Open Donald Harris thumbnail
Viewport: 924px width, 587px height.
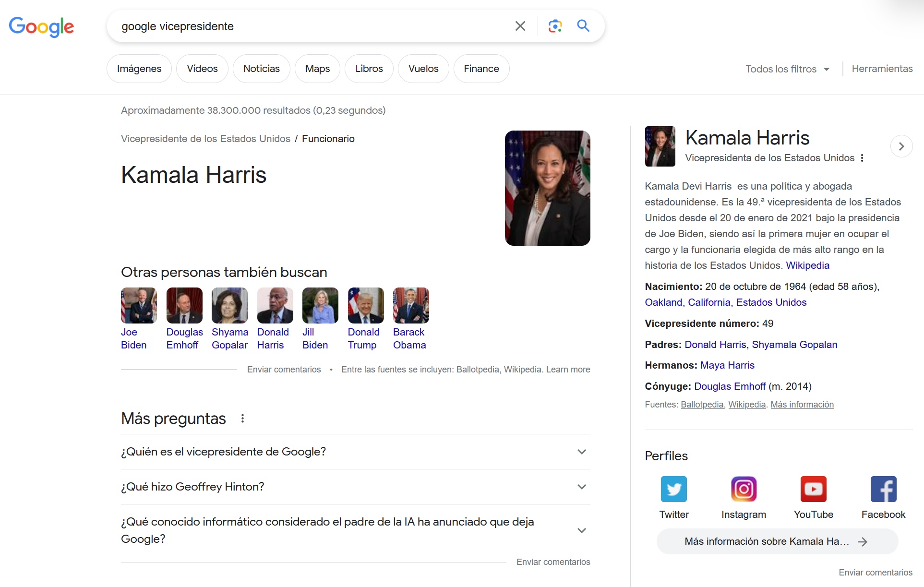tap(275, 305)
